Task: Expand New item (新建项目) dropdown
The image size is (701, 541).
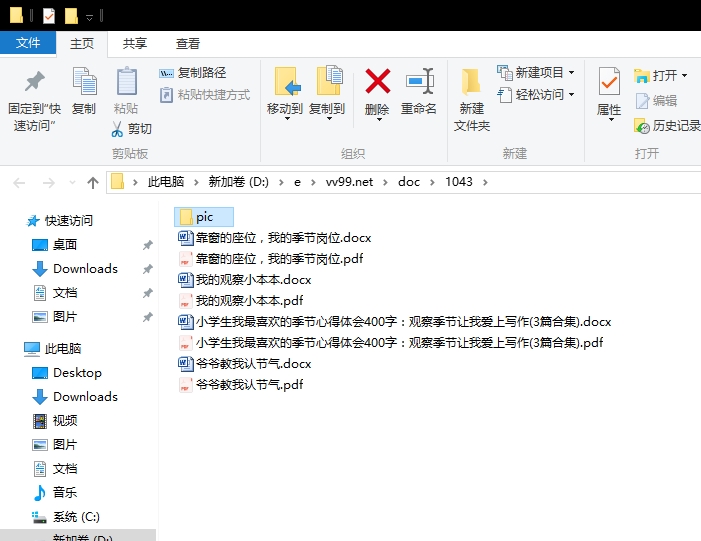Action: 571,72
